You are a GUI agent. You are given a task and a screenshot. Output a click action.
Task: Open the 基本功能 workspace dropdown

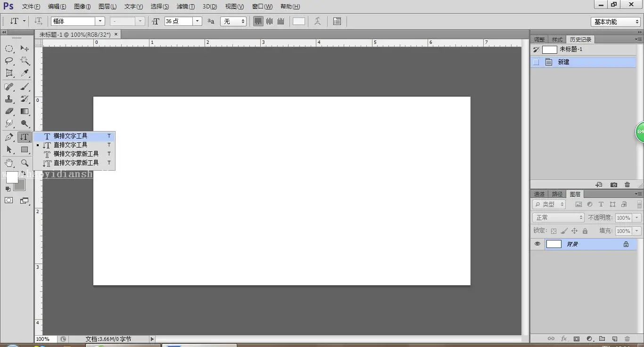coord(615,22)
